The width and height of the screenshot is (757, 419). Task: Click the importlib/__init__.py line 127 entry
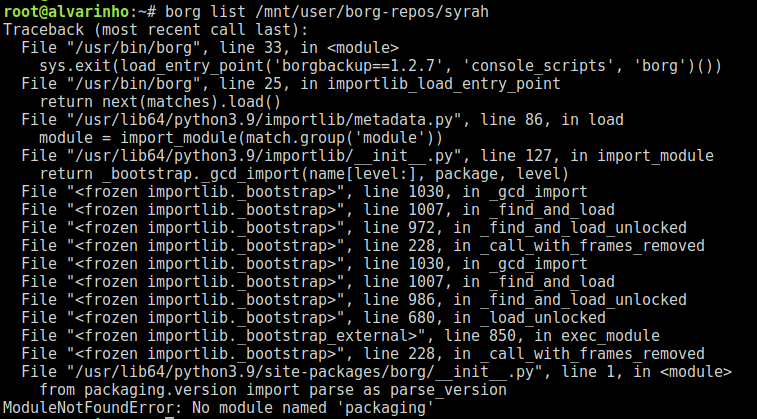tap(367, 156)
